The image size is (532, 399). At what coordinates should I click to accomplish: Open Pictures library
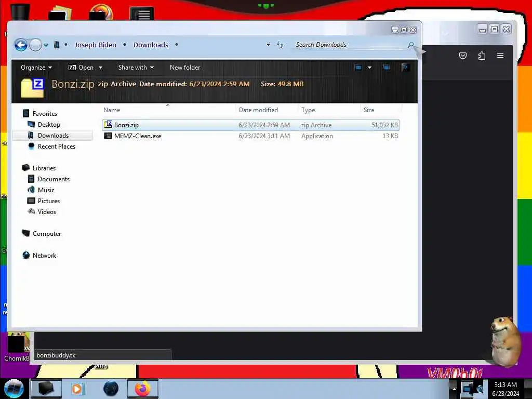[49, 201]
